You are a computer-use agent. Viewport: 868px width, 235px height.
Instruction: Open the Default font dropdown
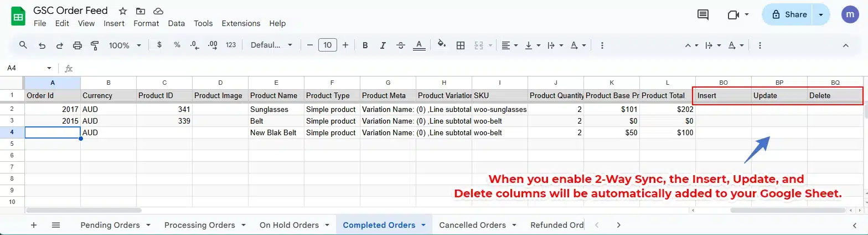tap(272, 45)
